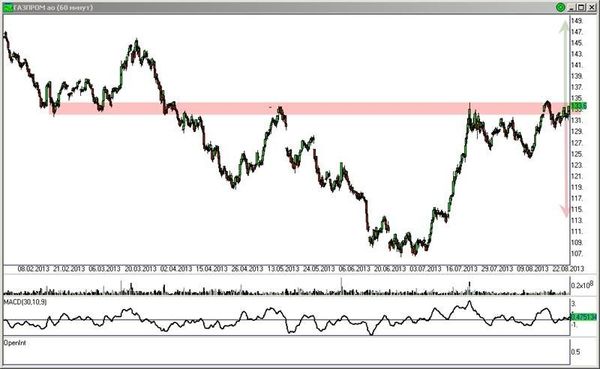Click the 127 price axis label
Screen dimensions: 600x369
coord(577,142)
